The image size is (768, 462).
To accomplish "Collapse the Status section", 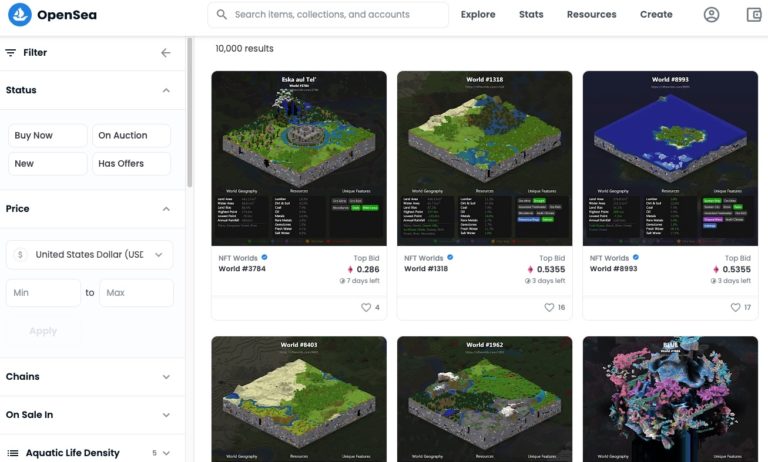I will coord(166,91).
